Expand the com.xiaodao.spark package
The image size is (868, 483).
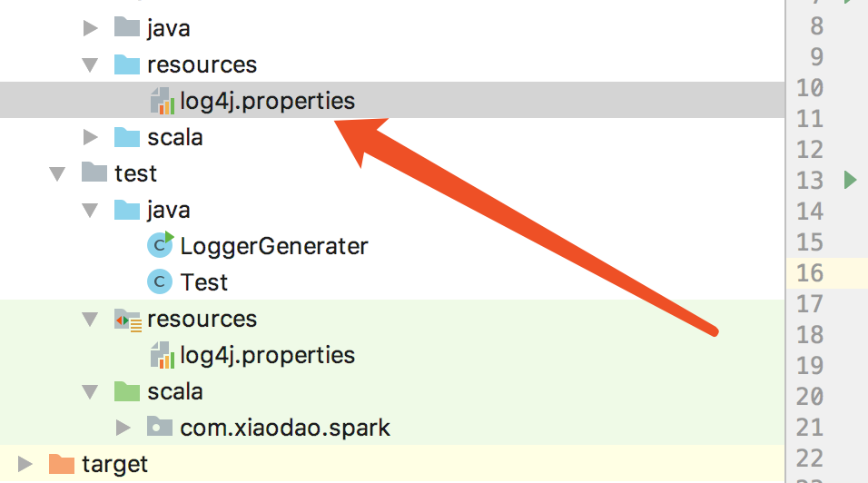click(x=123, y=428)
